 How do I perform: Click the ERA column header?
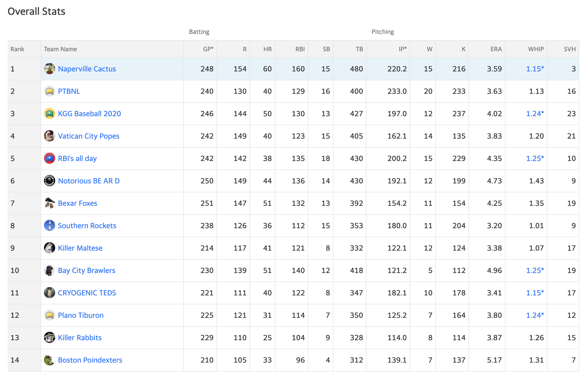[496, 49]
